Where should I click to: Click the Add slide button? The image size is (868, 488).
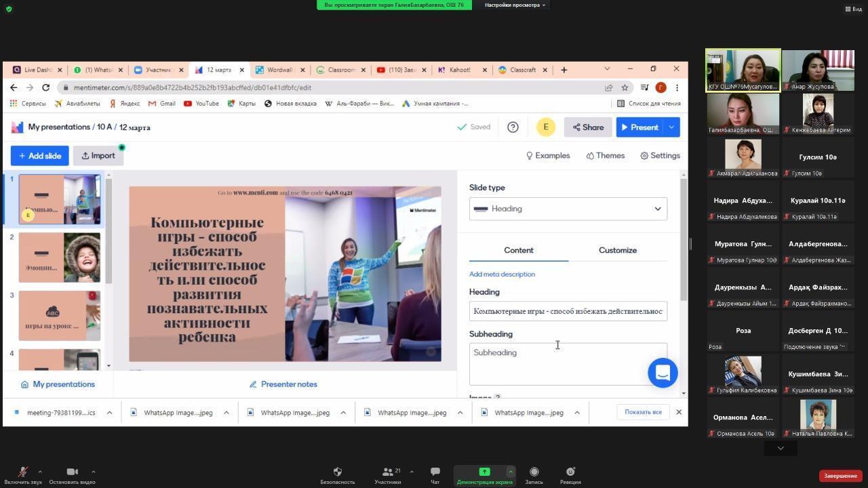click(x=40, y=156)
